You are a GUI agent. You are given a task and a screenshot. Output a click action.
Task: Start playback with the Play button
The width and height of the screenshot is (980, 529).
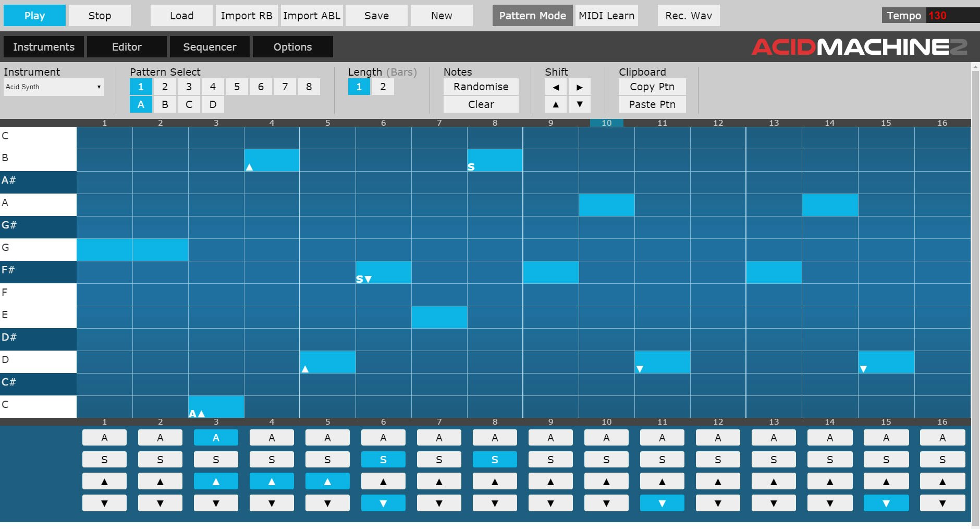pos(34,16)
